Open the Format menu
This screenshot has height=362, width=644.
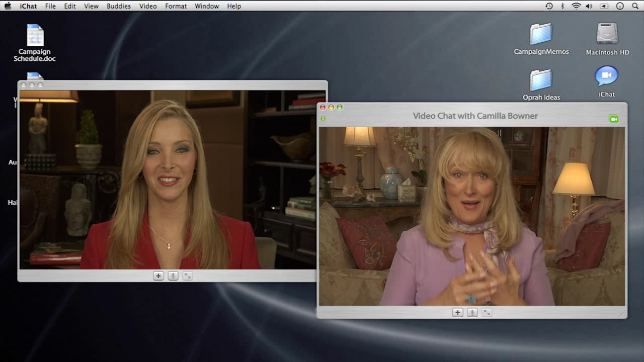176,6
